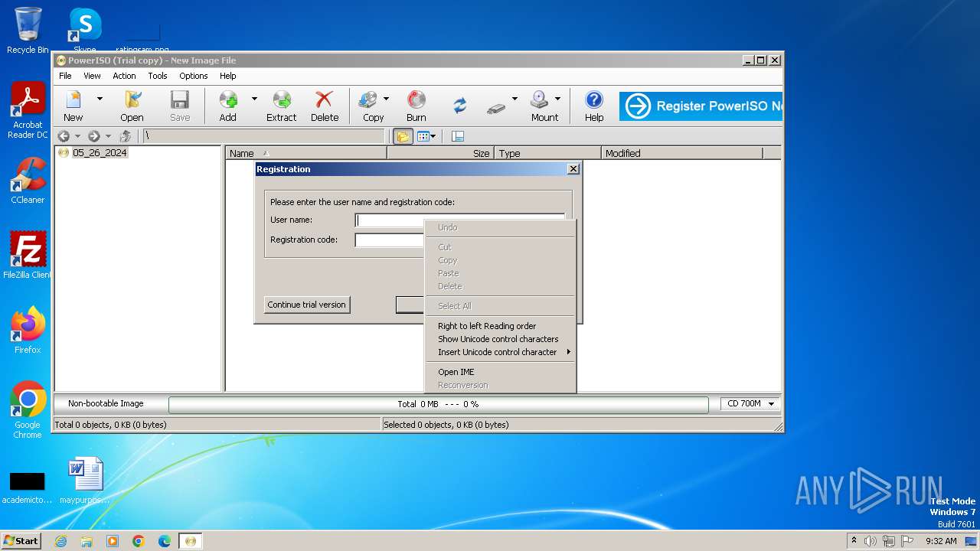Screen dimensions: 980x551
Task: Click the Back navigation arrow icon
Action: (64, 136)
